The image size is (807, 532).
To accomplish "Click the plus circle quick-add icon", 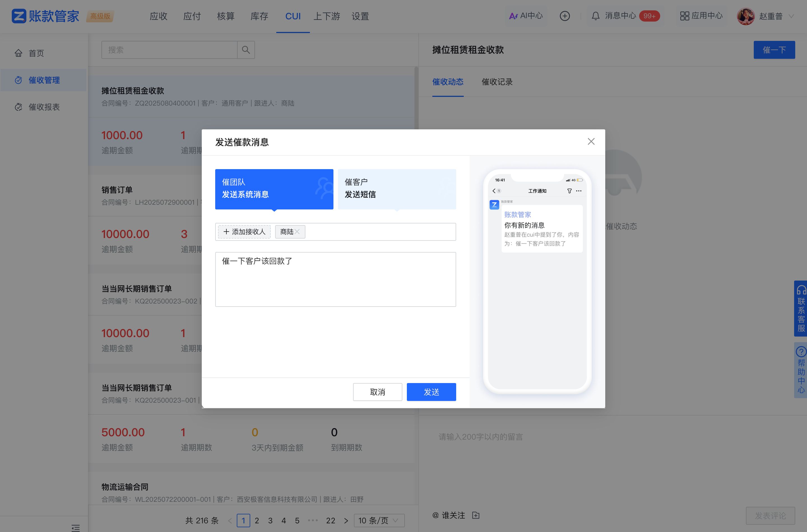I will [x=565, y=16].
